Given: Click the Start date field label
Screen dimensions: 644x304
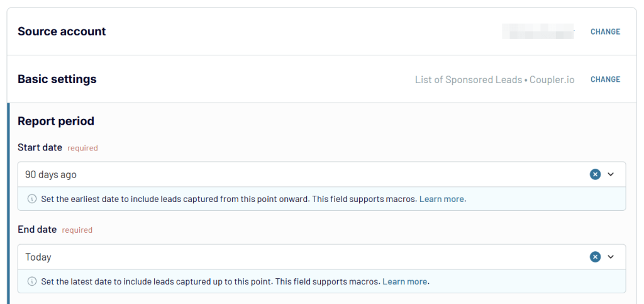Looking at the screenshot, I should [x=40, y=147].
